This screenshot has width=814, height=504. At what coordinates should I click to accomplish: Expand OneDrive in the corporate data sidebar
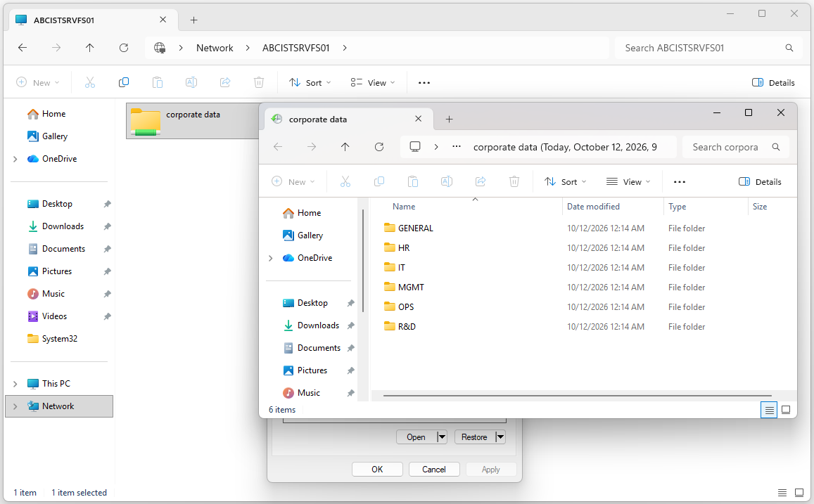click(270, 258)
